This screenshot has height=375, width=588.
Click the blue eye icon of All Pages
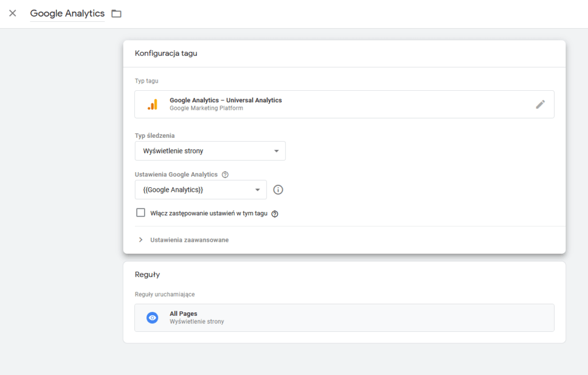[152, 318]
